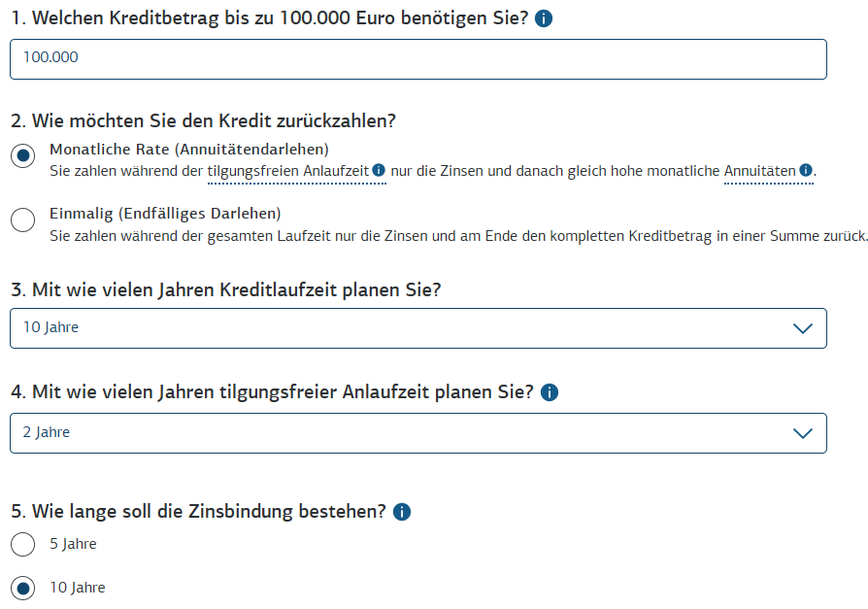The height and width of the screenshot is (609, 868).
Task: Click the '10 Jahre' label under Zinsbindung
Action: pos(78,588)
